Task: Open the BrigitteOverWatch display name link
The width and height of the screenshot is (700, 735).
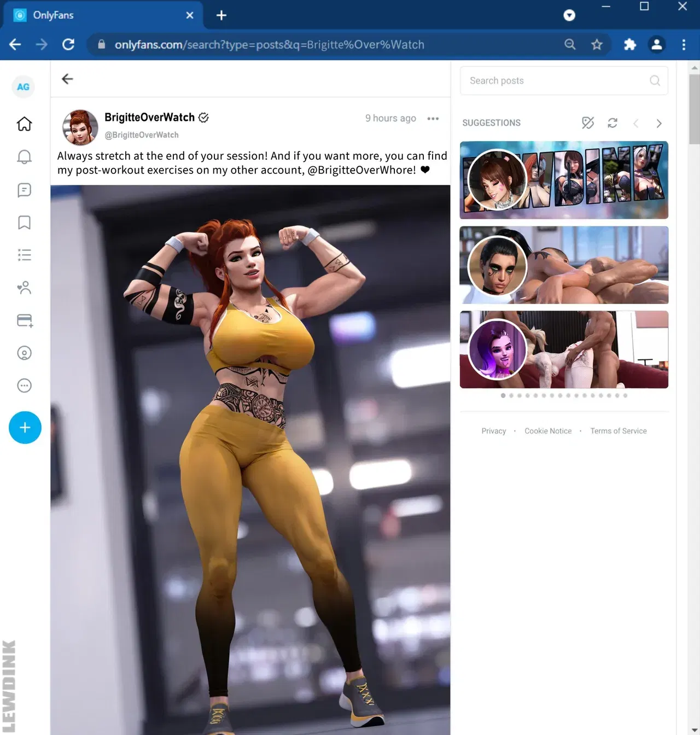Action: [149, 118]
